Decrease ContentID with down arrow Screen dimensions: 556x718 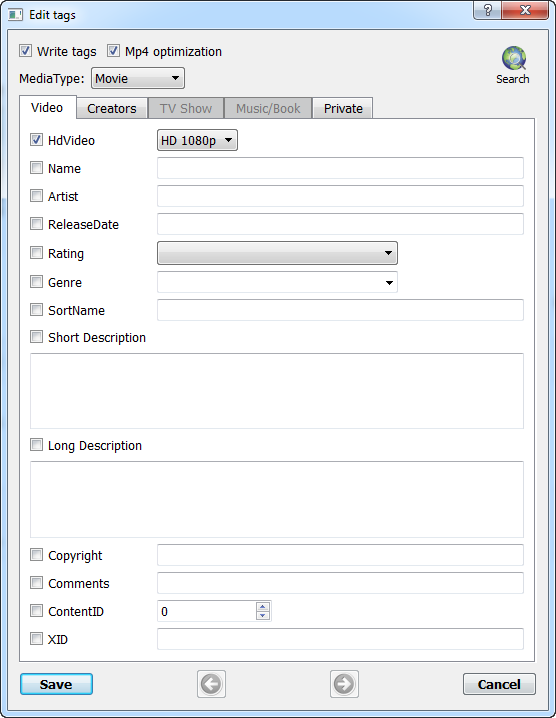tap(263, 616)
